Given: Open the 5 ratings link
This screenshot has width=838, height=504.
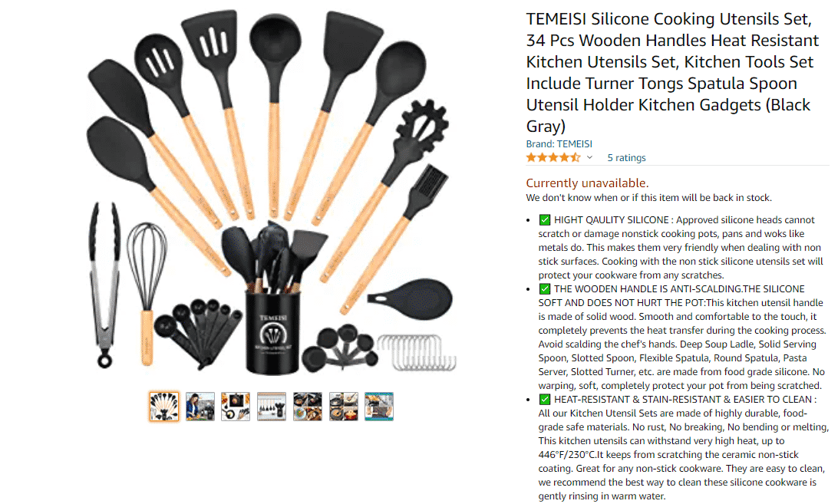Looking at the screenshot, I should click(x=626, y=158).
